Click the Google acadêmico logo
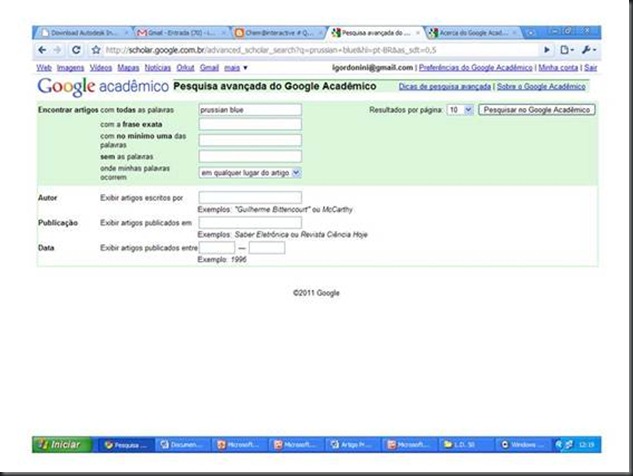633x476 pixels. point(103,86)
